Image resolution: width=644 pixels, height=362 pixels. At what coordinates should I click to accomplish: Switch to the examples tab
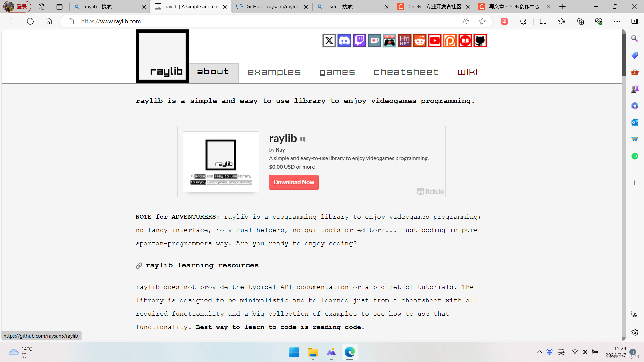(274, 72)
